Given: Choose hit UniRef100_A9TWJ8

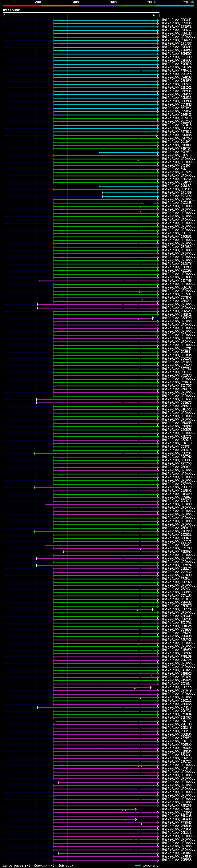Looking at the screenshot, I should (x=177, y=125).
